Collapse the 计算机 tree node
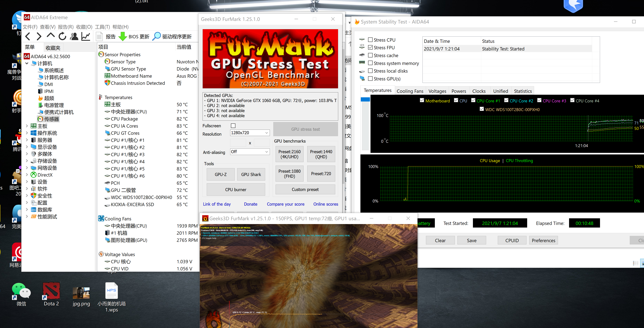644x328 pixels. pos(27,63)
